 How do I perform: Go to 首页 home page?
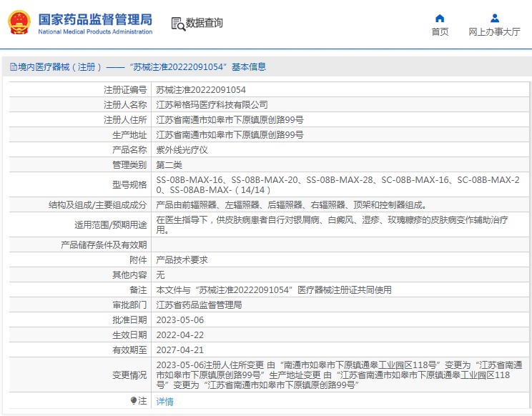(x=440, y=32)
